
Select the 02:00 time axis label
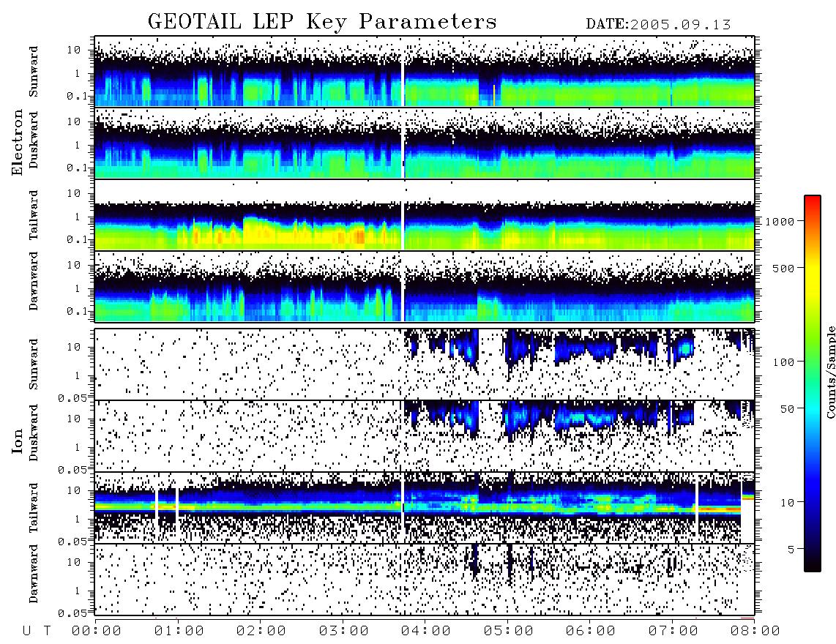(x=261, y=632)
